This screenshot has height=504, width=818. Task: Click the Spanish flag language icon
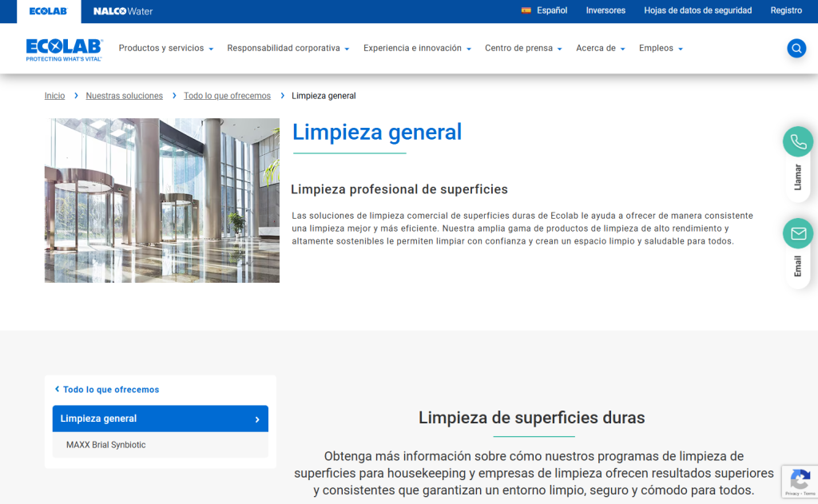click(x=526, y=10)
